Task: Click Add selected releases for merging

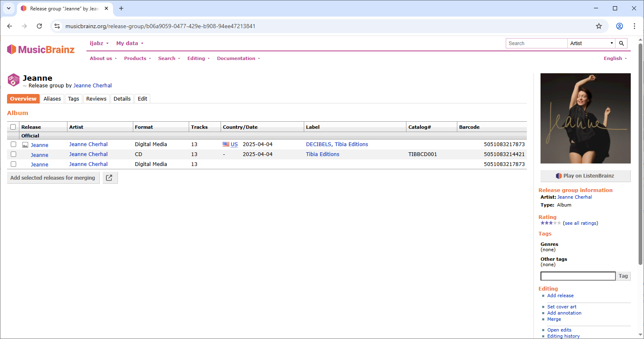Action: click(53, 178)
